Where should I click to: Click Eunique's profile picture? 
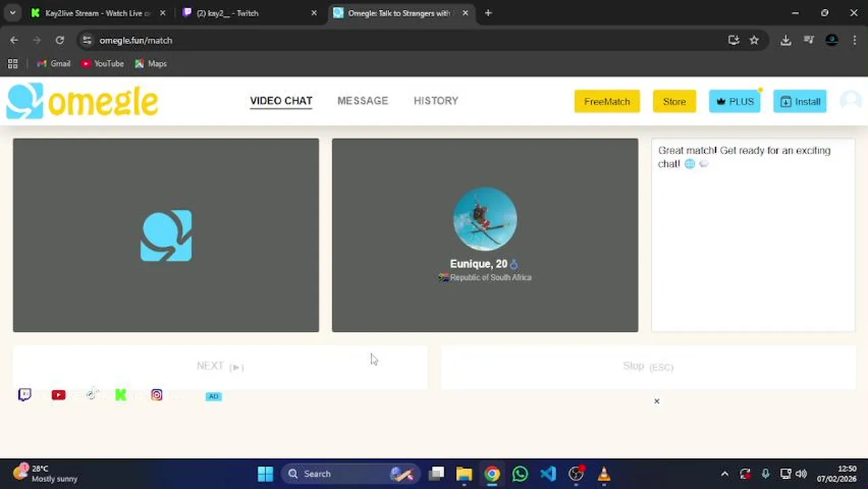click(x=485, y=219)
